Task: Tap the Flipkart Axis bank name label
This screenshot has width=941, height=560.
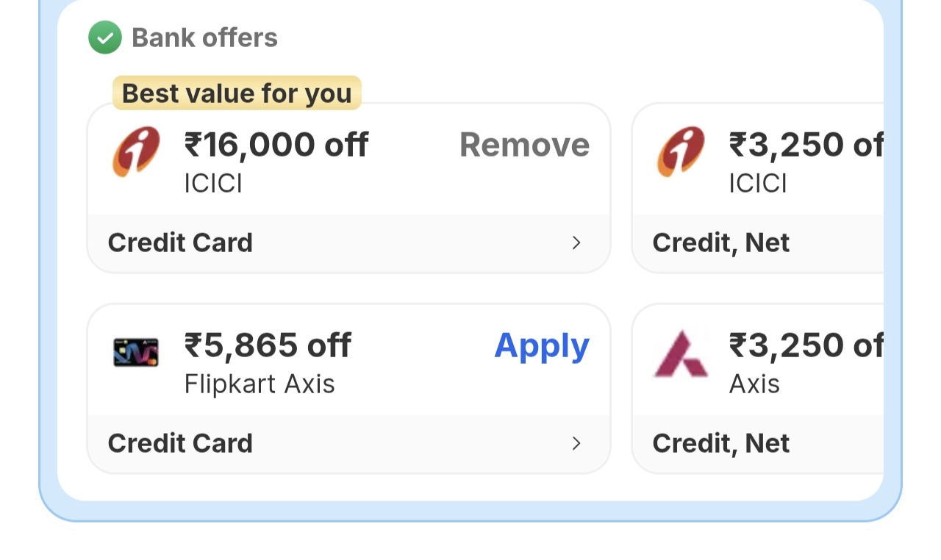Action: tap(260, 384)
